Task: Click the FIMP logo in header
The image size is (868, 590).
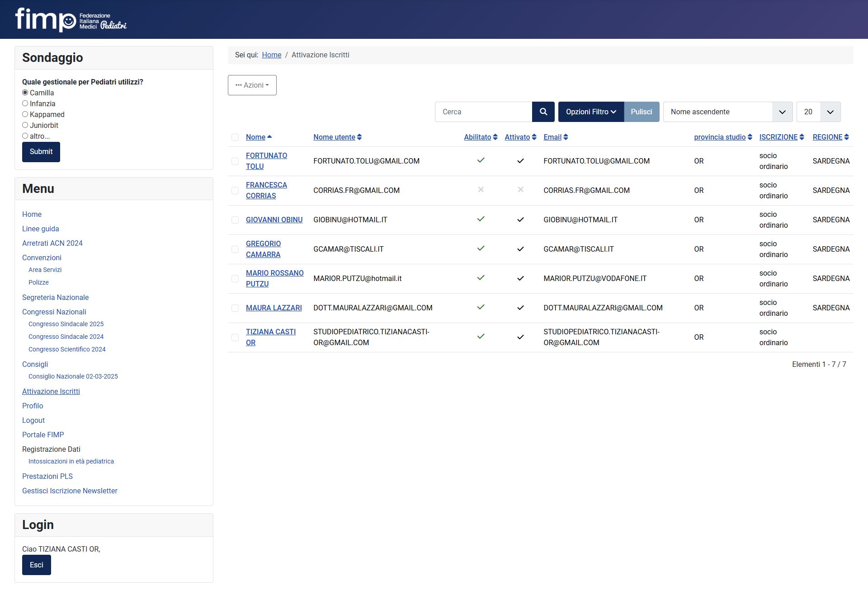Action: tap(71, 20)
